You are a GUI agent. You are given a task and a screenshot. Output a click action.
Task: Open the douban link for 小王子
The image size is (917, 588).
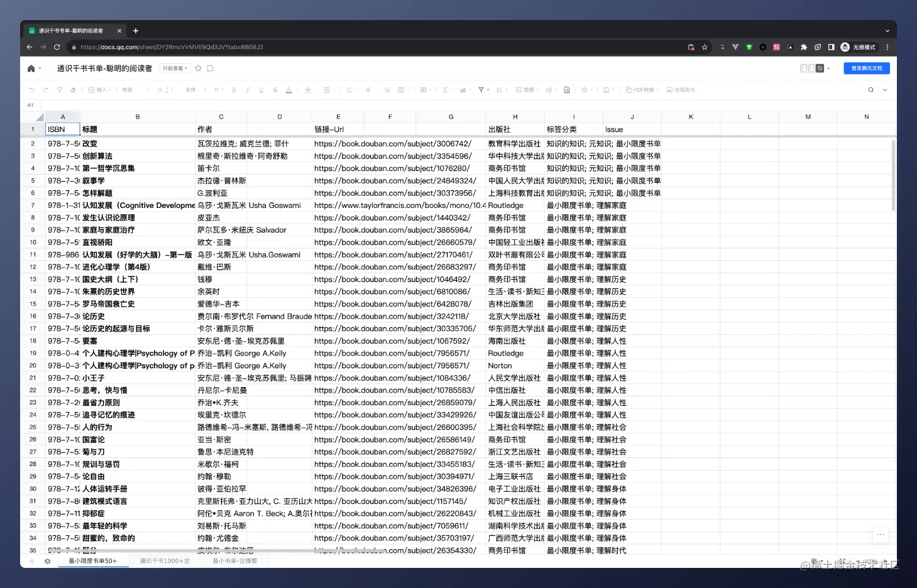(392, 378)
